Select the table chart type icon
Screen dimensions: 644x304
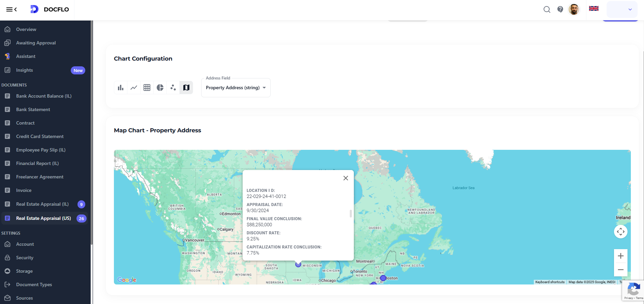[x=147, y=87]
